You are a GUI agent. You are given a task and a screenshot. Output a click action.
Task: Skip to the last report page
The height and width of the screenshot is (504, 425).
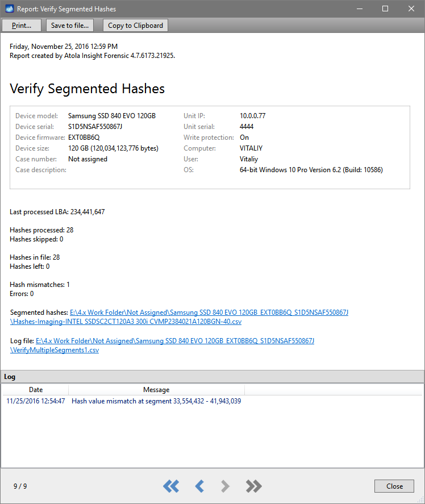click(253, 486)
